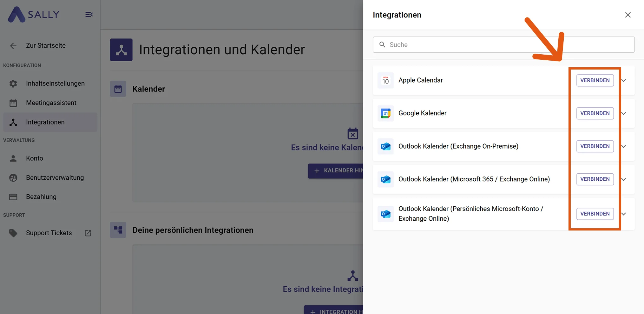This screenshot has height=314, width=644.
Task: Expand the Apple Calendar entry
Action: pyautogui.click(x=624, y=80)
